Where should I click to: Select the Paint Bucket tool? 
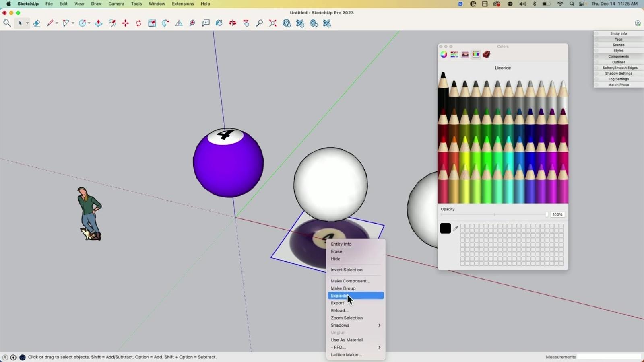tap(219, 23)
